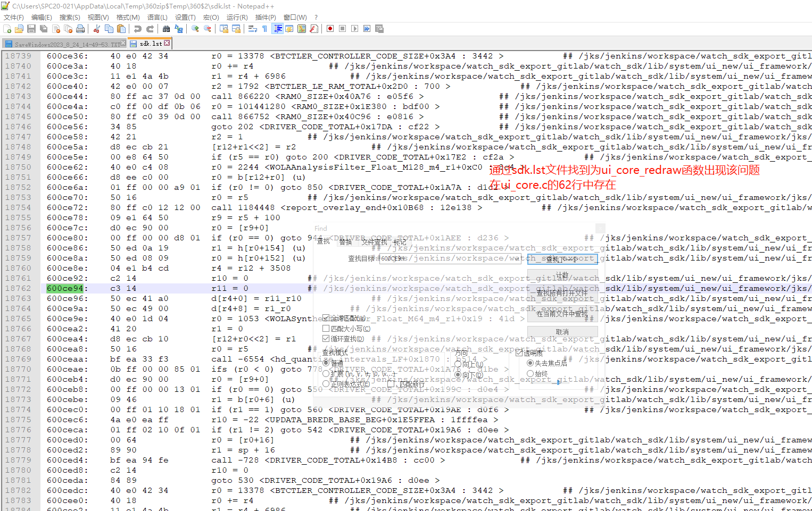Screen dimensions: 812x511
Task: Toggle word wrap toolbar icon
Action: click(253, 29)
